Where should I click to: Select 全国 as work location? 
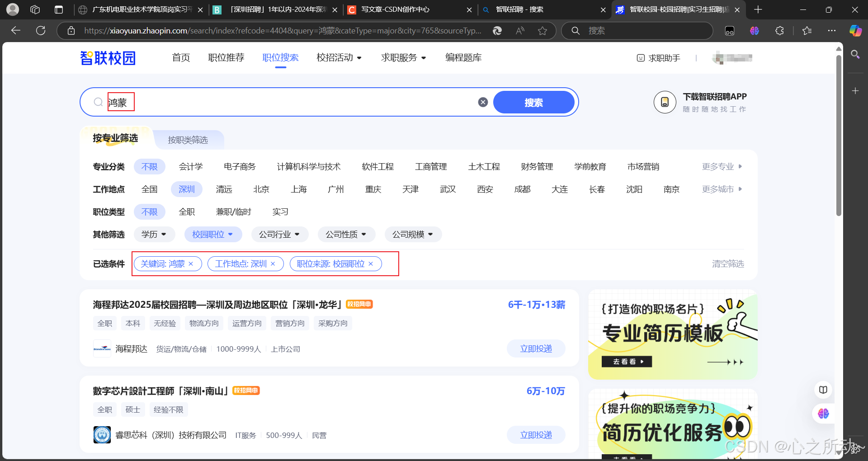(x=149, y=189)
